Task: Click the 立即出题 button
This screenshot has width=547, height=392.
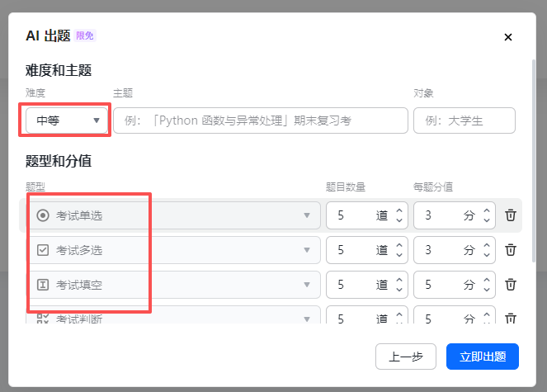Action: [483, 357]
